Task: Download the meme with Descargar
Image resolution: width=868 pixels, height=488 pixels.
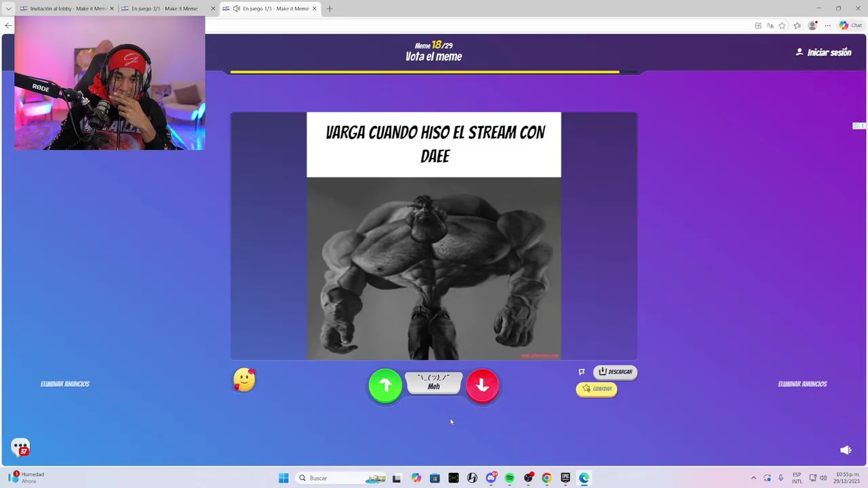Action: (x=616, y=372)
